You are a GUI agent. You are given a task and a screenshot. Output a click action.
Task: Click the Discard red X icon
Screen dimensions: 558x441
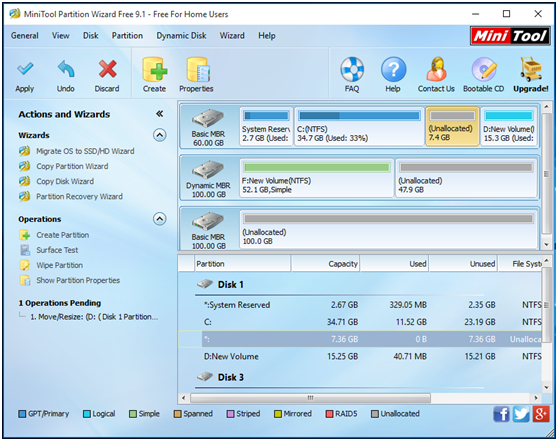pos(107,69)
